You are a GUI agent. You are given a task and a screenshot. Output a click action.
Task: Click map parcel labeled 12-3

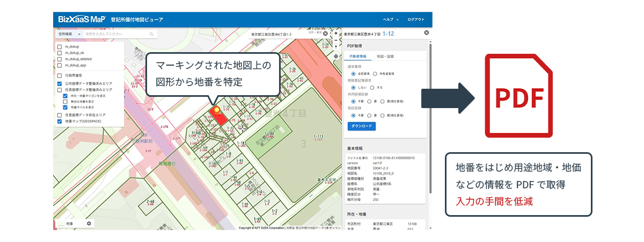click(150, 110)
